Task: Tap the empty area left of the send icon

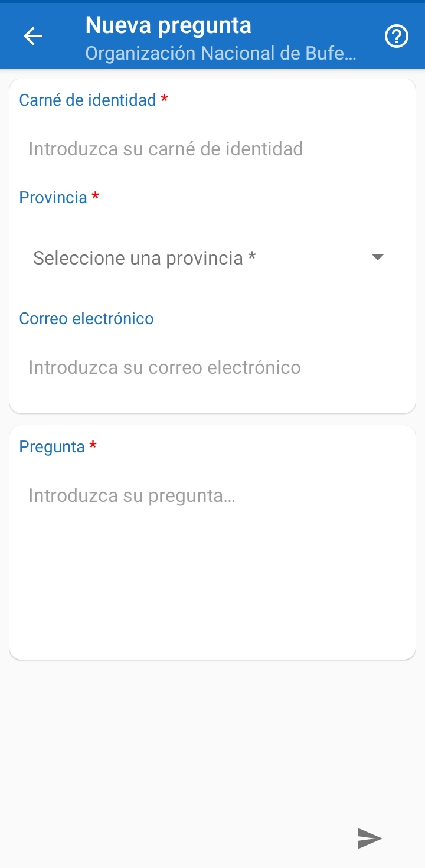Action: point(177,838)
